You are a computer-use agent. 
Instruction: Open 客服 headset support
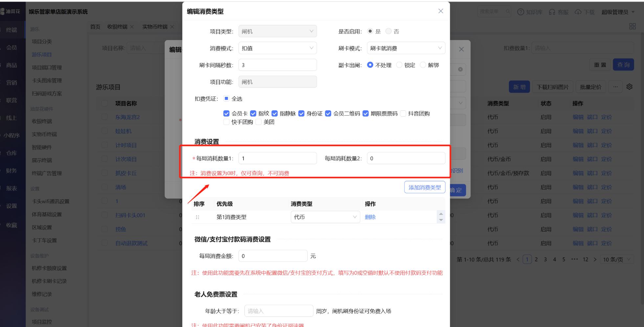[x=552, y=12]
